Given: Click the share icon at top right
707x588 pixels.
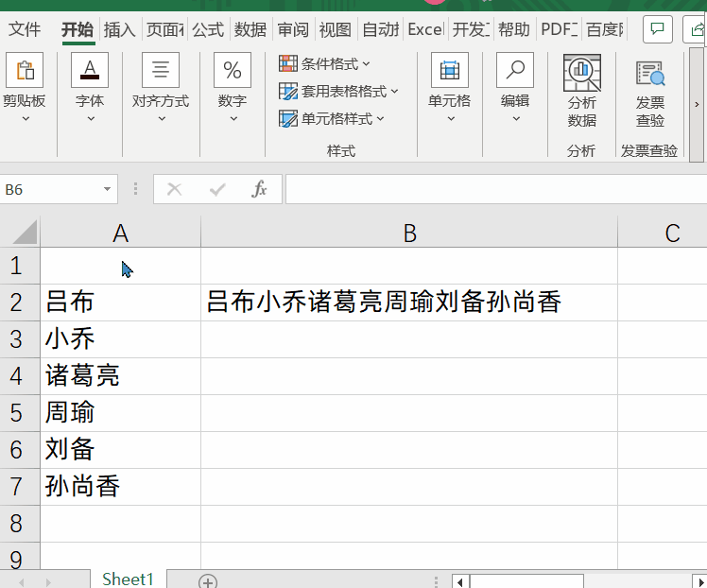Looking at the screenshot, I should click(x=696, y=29).
